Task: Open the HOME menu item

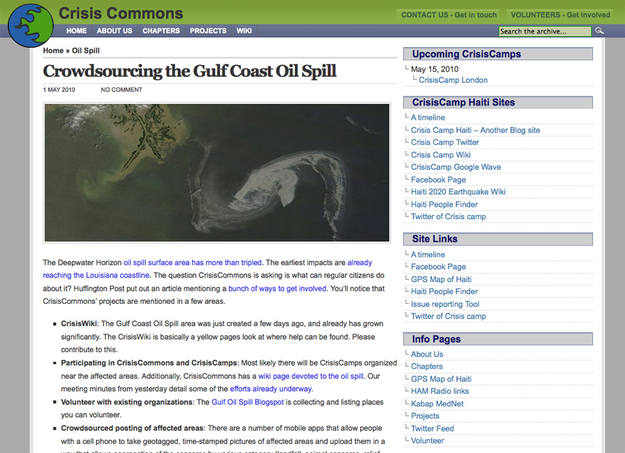Action: 76,31
